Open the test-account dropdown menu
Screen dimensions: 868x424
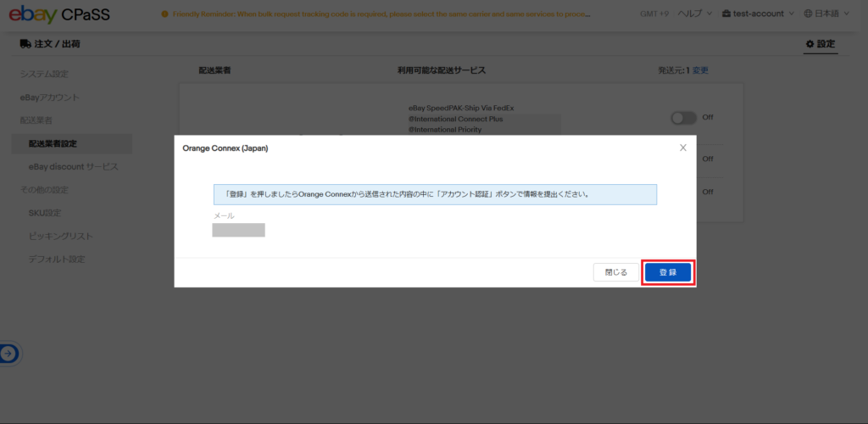758,14
